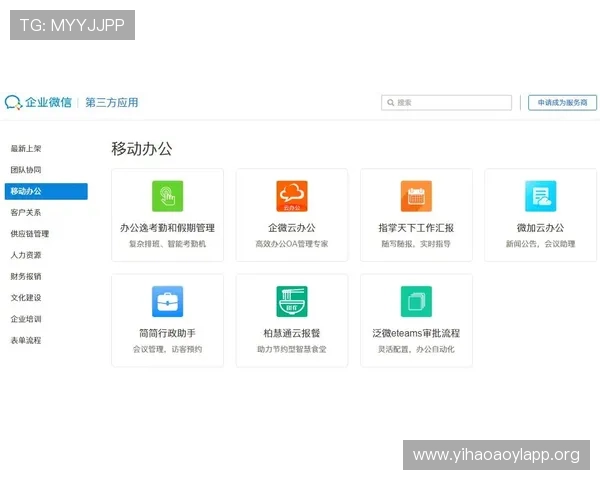The image size is (600, 480).
Task: Click the 移动办公 page heading
Action: [142, 149]
